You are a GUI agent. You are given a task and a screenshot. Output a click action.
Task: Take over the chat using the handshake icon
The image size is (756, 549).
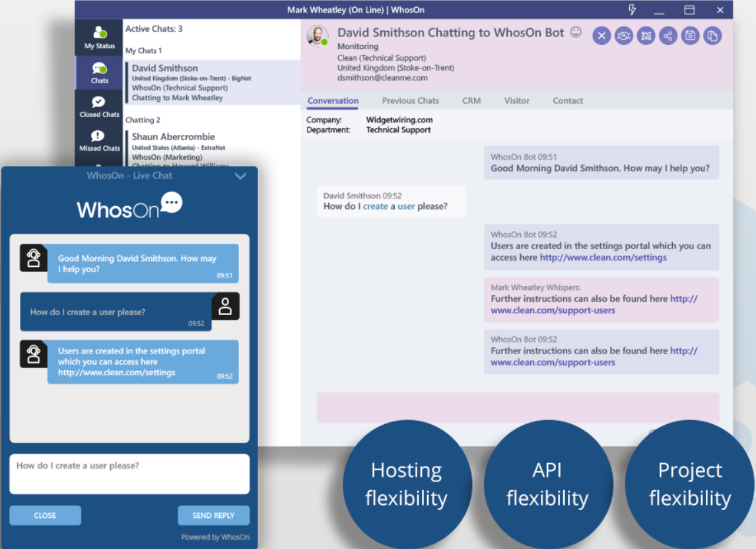tap(623, 35)
